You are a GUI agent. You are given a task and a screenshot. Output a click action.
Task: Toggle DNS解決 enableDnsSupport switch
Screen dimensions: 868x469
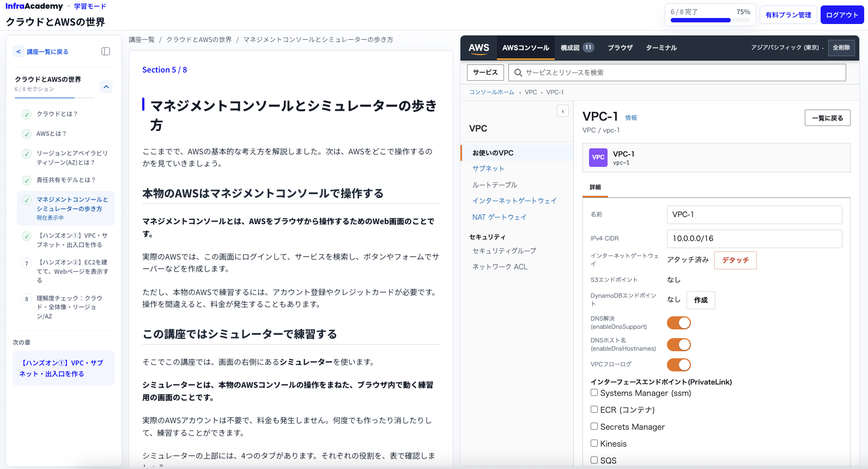679,323
